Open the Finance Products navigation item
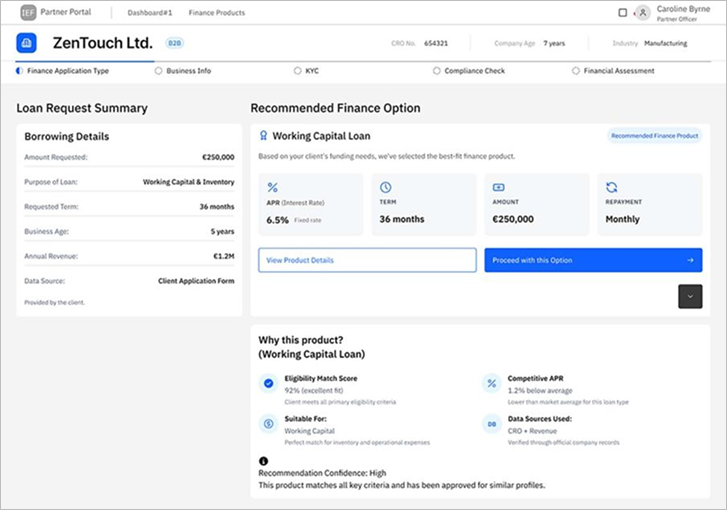Screen dimensions: 727x510 pyautogui.click(x=217, y=13)
